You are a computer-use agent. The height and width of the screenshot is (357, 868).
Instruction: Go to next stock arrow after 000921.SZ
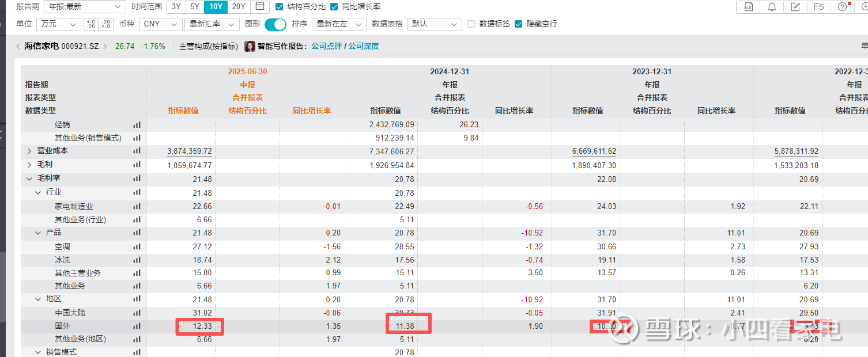click(x=105, y=46)
